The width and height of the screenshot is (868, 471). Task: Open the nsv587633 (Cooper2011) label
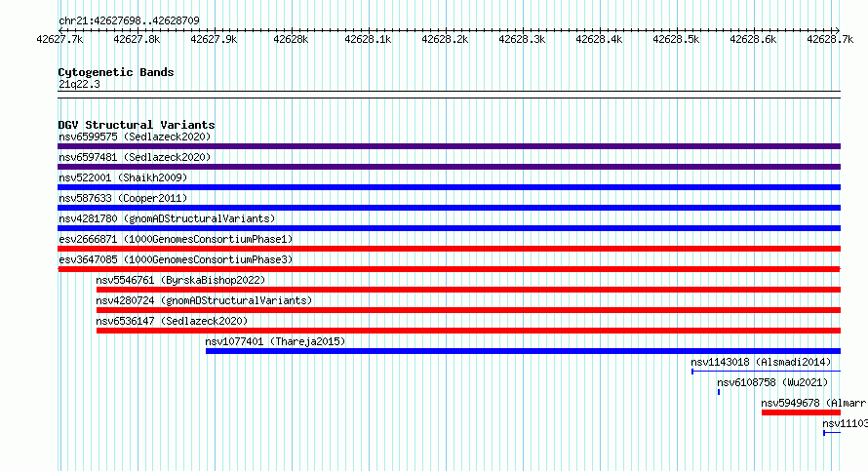(123, 198)
